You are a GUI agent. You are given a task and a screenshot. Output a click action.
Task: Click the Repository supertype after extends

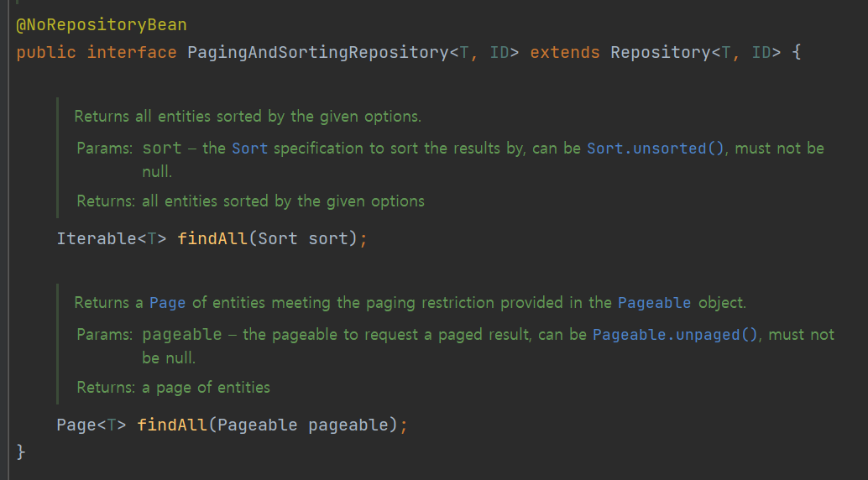tap(661, 53)
